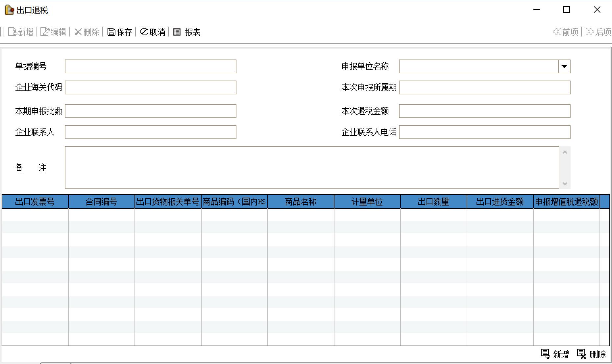Click the 单据编号 input field

click(151, 66)
